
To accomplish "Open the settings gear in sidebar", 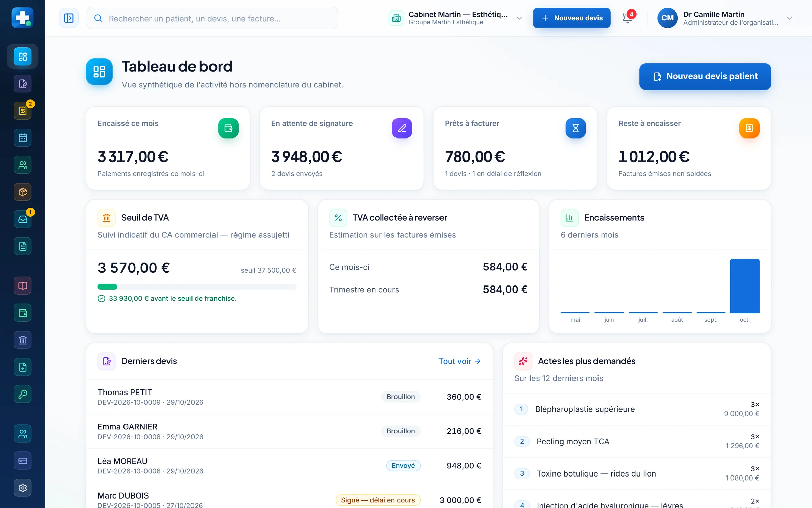I will (23, 488).
